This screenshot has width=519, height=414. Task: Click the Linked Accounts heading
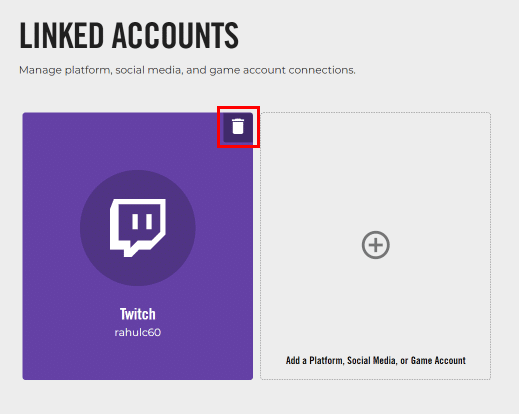[129, 36]
